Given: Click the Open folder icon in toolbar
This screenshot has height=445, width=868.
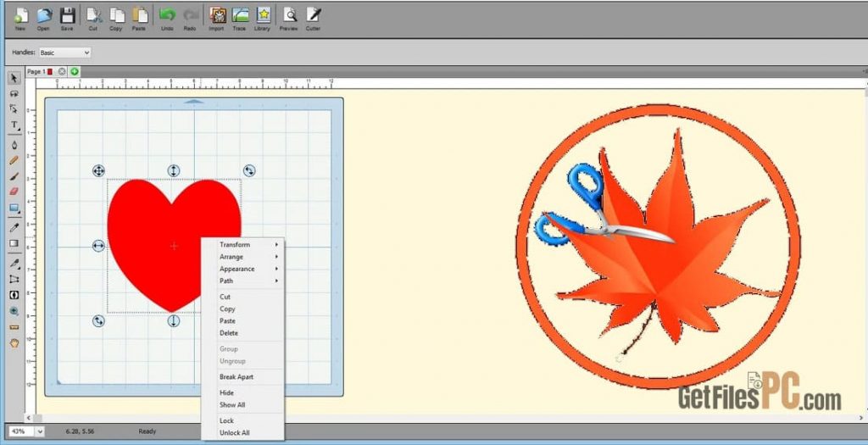Looking at the screenshot, I should [43, 17].
